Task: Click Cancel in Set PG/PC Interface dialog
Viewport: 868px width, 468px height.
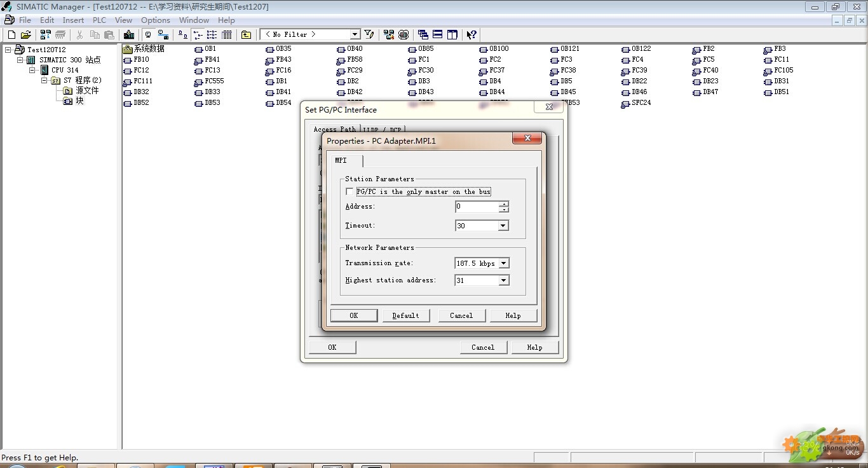Action: pyautogui.click(x=483, y=347)
